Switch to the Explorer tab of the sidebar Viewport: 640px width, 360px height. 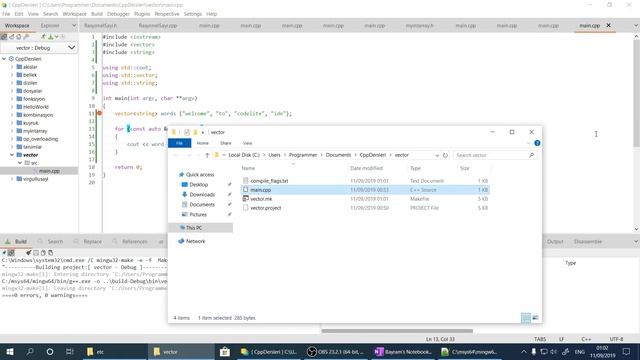(x=50, y=25)
